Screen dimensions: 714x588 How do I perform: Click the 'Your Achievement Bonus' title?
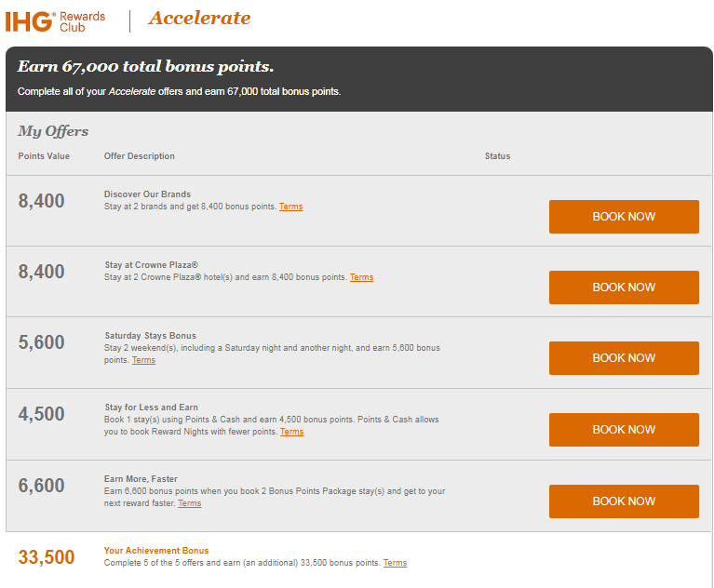click(x=156, y=551)
